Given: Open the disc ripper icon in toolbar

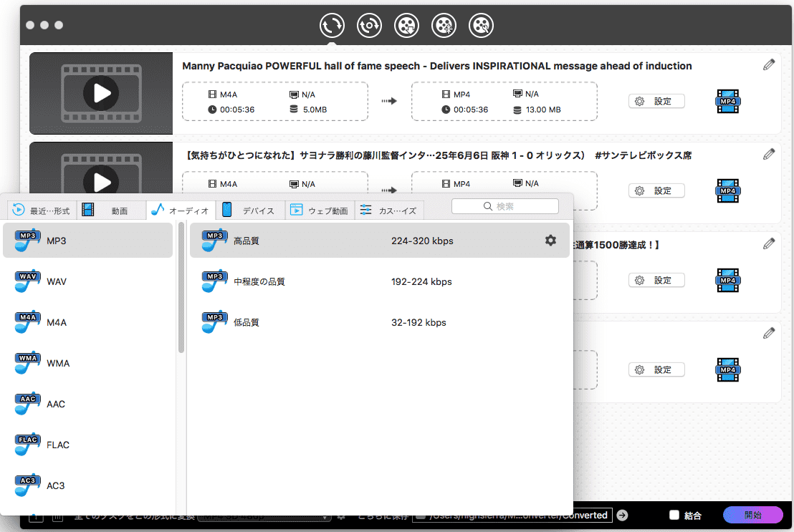Looking at the screenshot, I should point(369,25).
